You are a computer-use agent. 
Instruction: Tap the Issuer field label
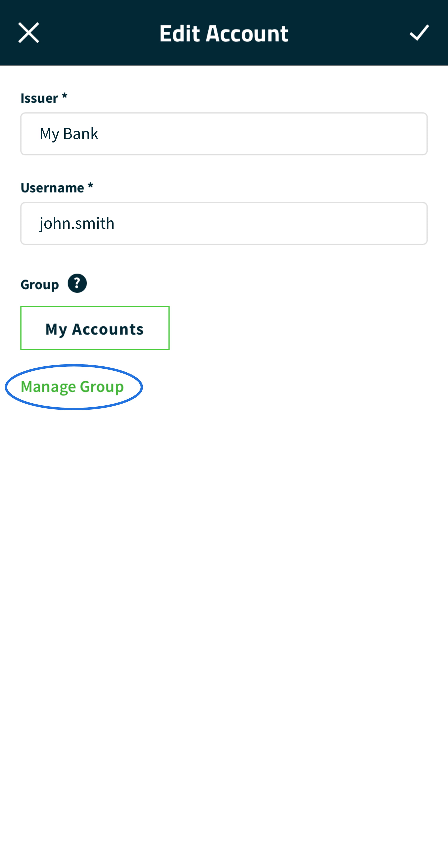[44, 98]
